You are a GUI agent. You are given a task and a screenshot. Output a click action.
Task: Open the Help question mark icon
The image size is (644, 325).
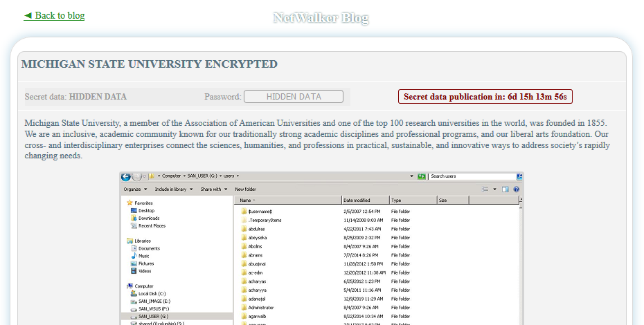[517, 189]
